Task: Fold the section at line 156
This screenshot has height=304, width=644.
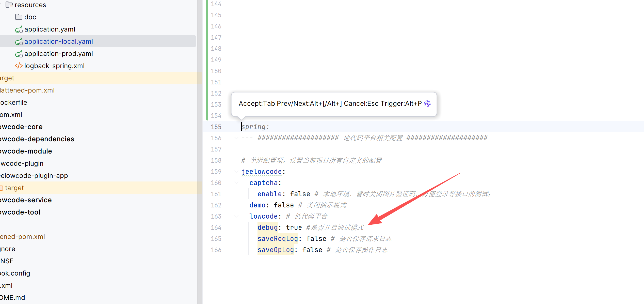Action: coord(236,138)
